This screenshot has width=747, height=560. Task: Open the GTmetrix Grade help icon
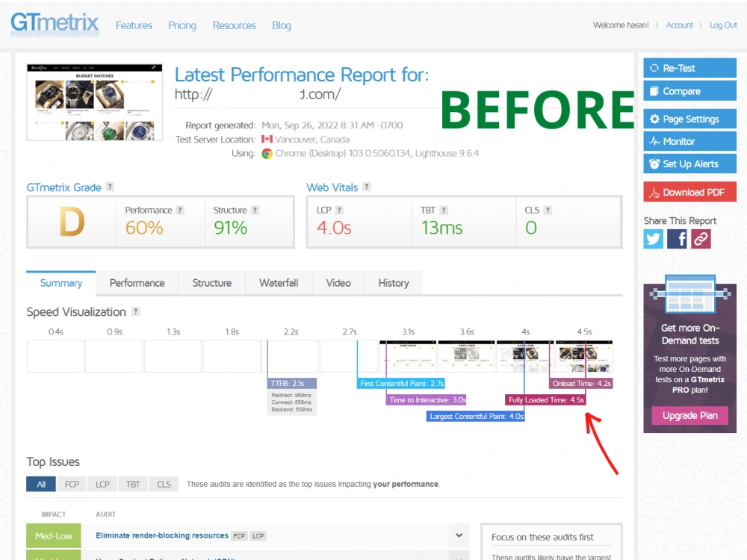(110, 187)
